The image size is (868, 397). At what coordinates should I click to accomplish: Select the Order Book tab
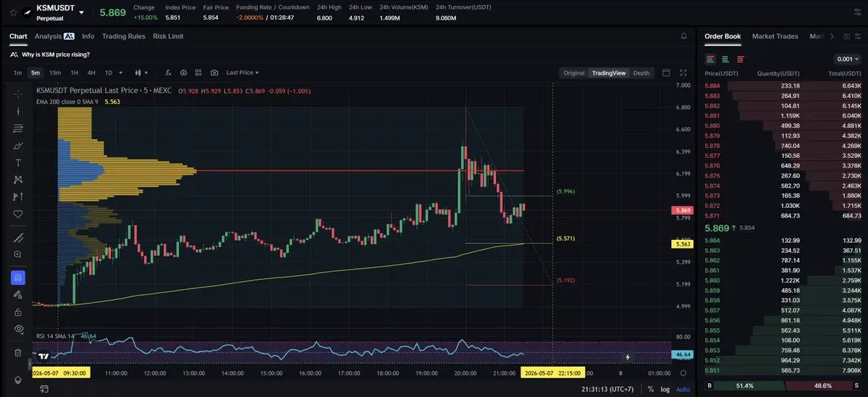(722, 36)
